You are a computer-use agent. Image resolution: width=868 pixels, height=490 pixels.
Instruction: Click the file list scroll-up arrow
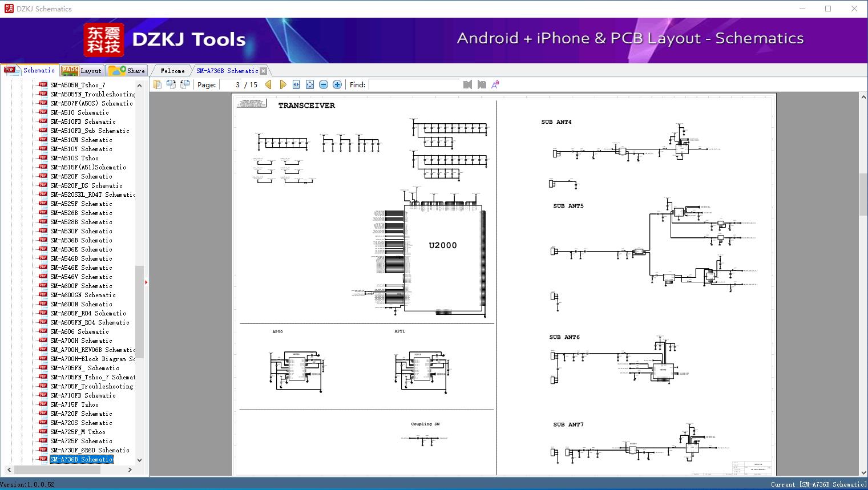click(x=140, y=84)
